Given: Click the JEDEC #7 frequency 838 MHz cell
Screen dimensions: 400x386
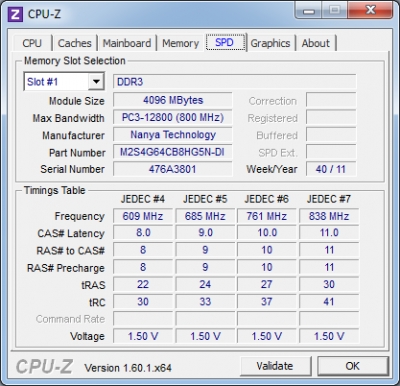Looking at the screenshot, I should pyautogui.click(x=329, y=216).
